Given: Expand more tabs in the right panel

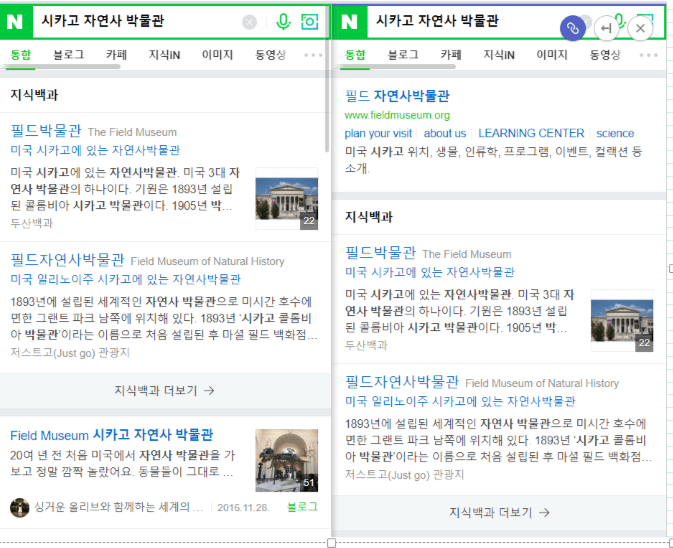Looking at the screenshot, I should 646,55.
